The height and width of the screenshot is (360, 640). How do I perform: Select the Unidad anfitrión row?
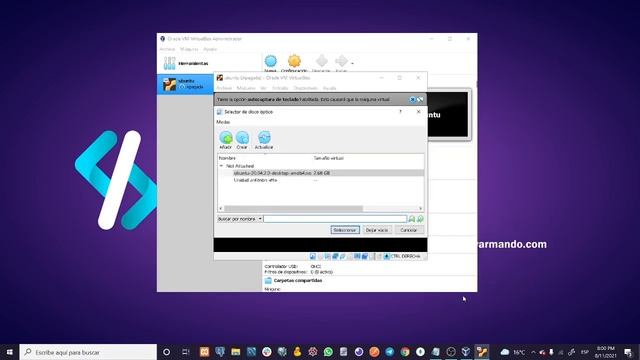pos(321,180)
